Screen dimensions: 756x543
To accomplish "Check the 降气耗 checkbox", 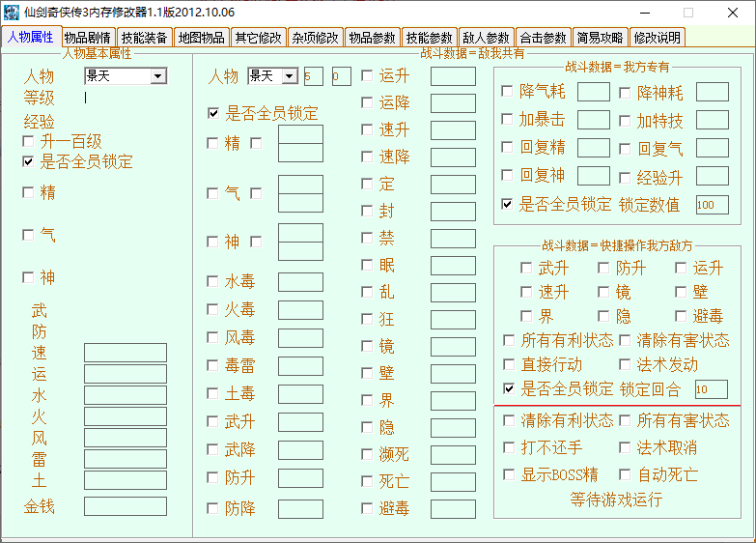I will pos(507,91).
